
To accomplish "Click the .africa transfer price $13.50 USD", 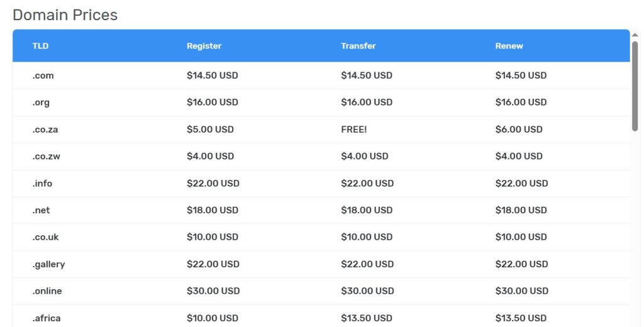I will 366,318.
